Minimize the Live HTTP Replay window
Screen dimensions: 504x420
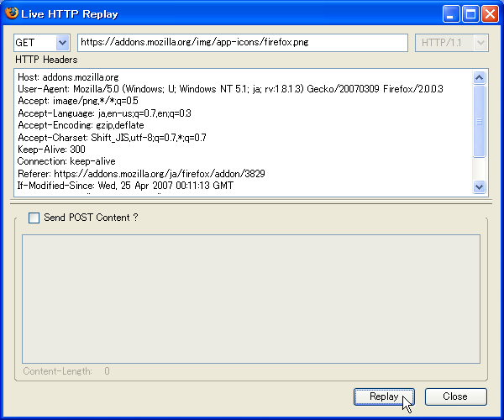click(x=450, y=14)
